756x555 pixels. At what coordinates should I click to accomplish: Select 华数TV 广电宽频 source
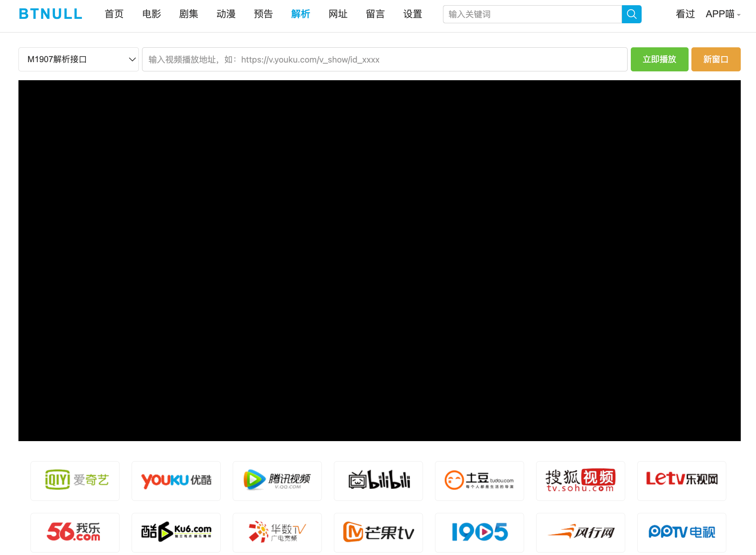click(277, 532)
